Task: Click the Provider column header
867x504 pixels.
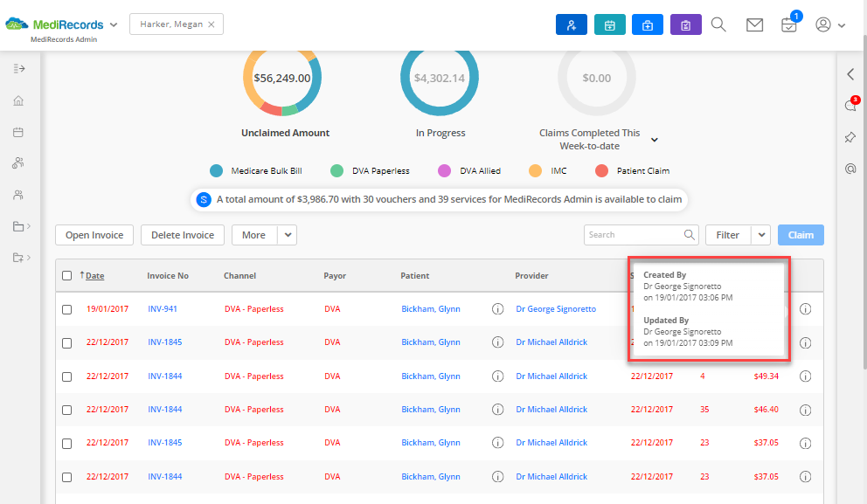Action: (x=531, y=276)
